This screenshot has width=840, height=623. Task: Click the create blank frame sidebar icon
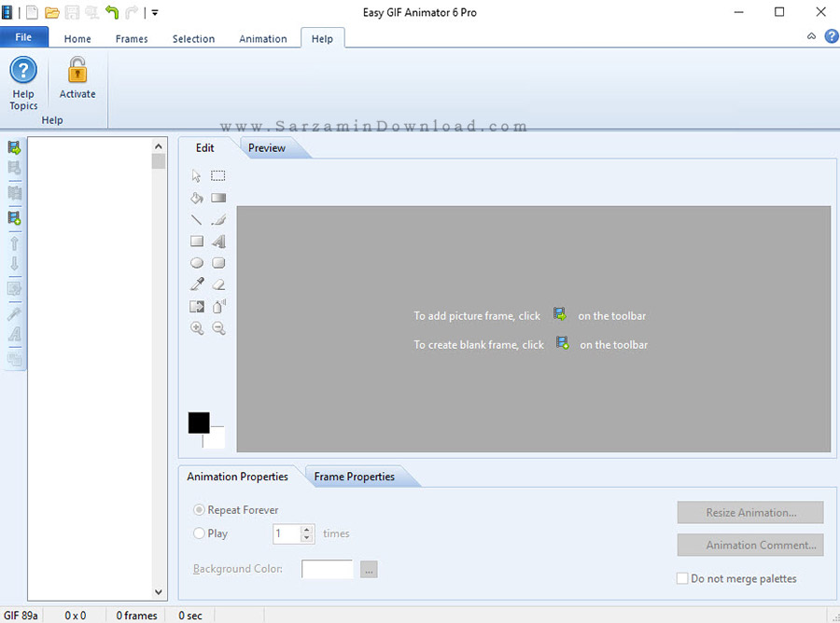[14, 218]
